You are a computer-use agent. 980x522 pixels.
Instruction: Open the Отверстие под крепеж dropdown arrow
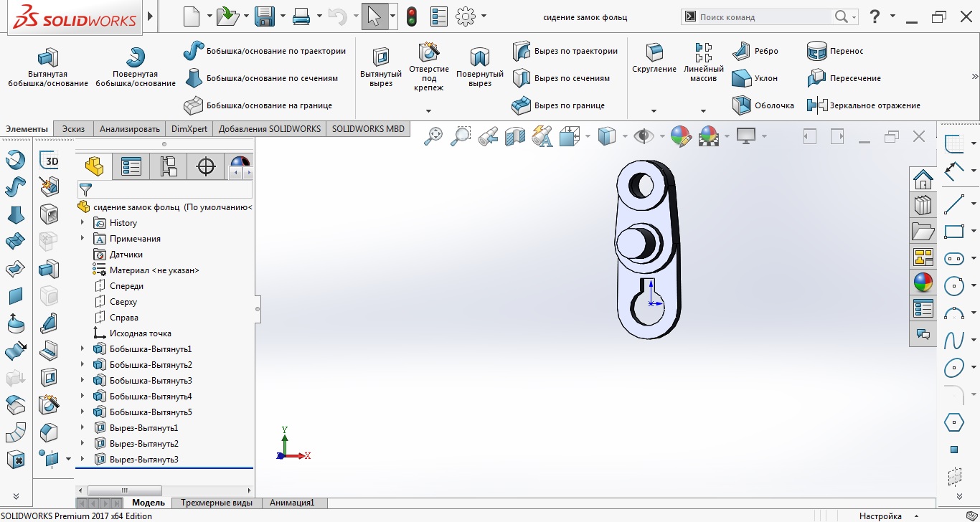click(x=428, y=111)
